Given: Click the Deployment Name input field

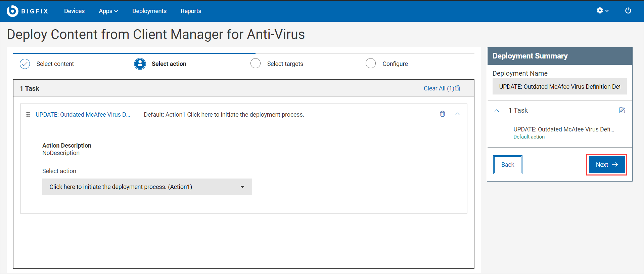Looking at the screenshot, I should click(x=559, y=87).
